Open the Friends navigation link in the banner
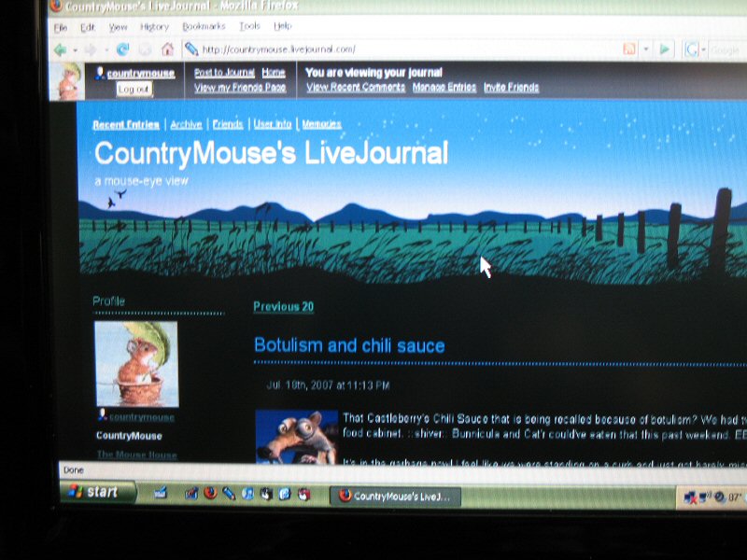 [228, 124]
